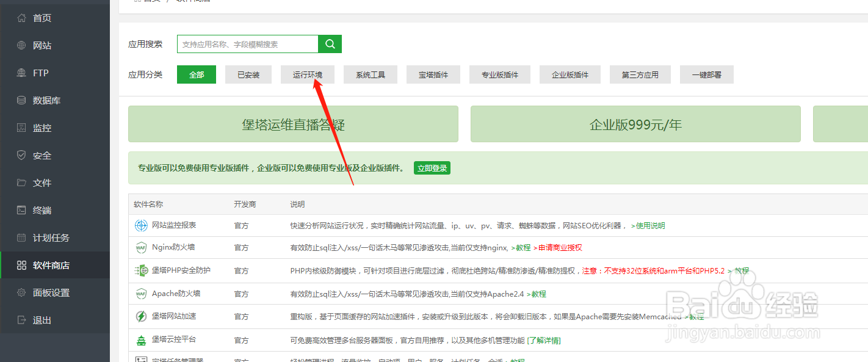868x362 pixels.
Task: Click the terminal icon beside 终端
Action: tap(21, 211)
